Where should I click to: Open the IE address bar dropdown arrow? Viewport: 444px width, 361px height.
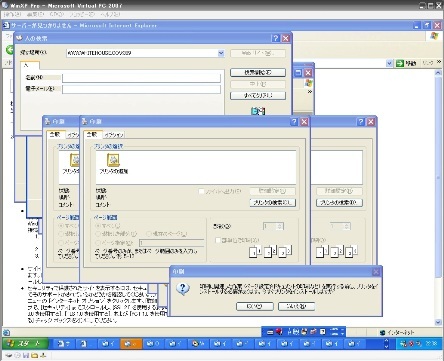[x=389, y=63]
